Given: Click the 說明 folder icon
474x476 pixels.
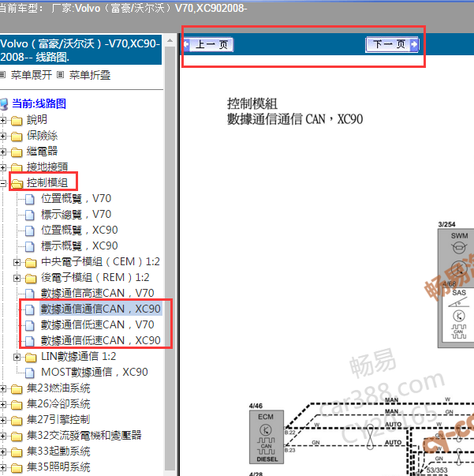Looking at the screenshot, I should [x=17, y=121].
